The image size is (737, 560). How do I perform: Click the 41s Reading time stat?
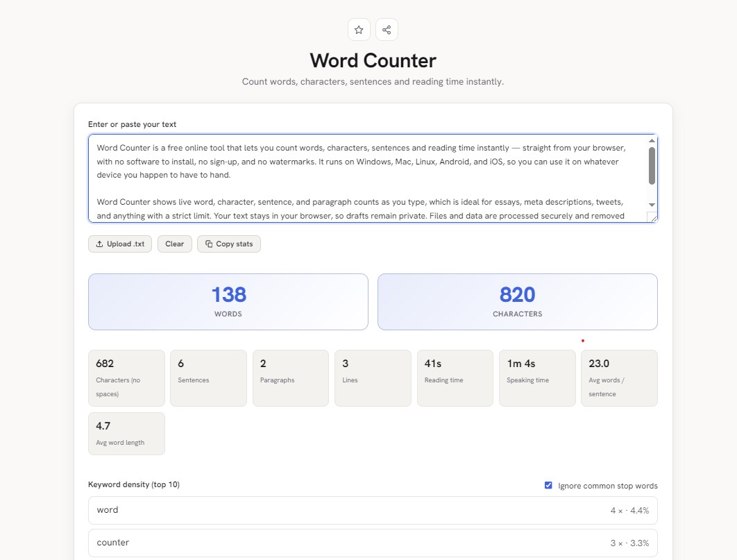click(x=455, y=377)
